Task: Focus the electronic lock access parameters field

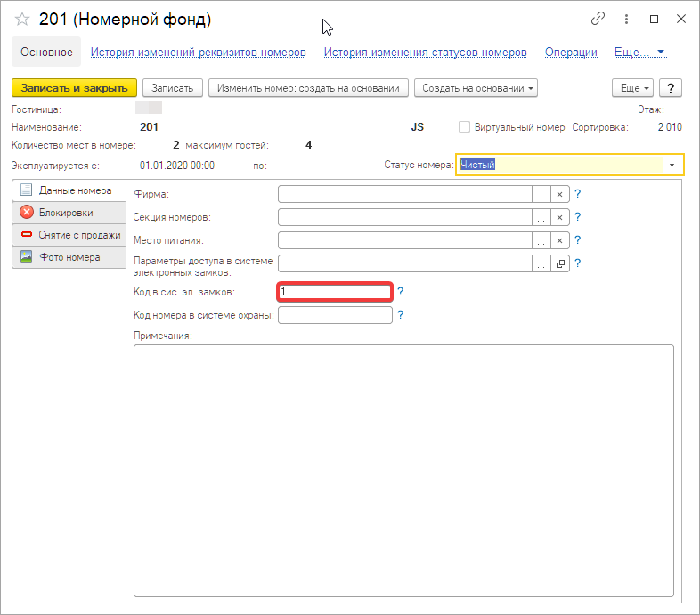Action: 405,263
